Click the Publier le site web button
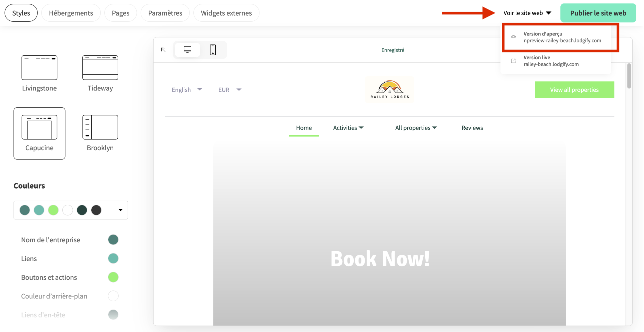This screenshot has width=644, height=332. pyautogui.click(x=598, y=13)
